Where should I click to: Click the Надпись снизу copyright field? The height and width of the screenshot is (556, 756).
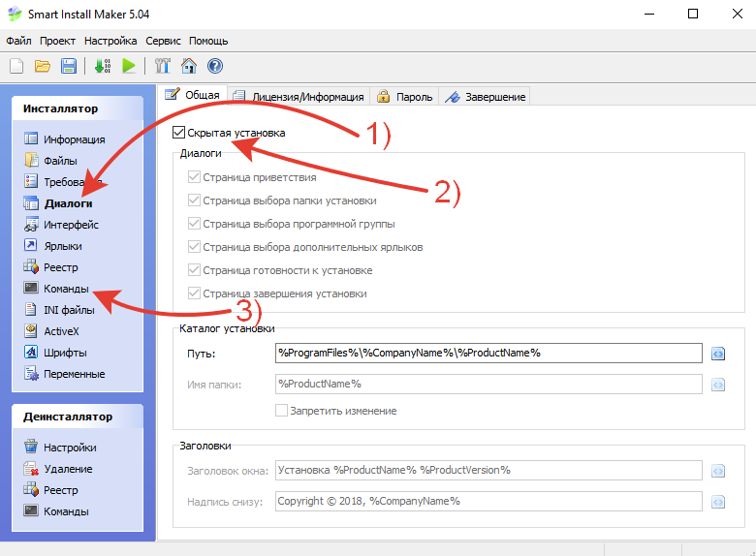pos(488,501)
